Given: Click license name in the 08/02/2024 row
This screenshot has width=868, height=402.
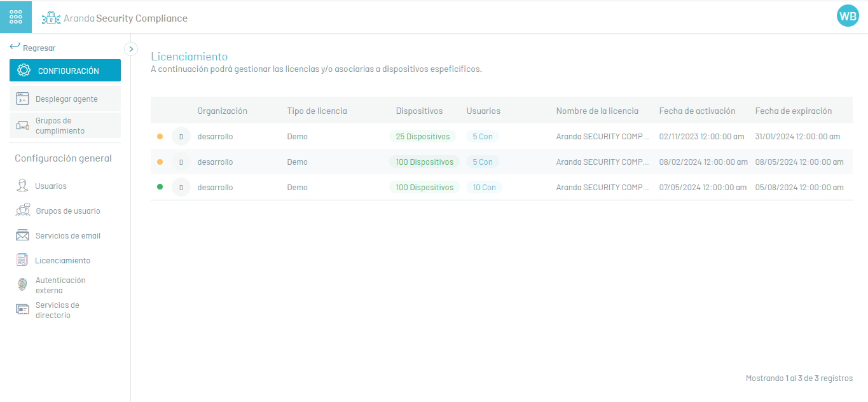Looking at the screenshot, I should pos(603,162).
